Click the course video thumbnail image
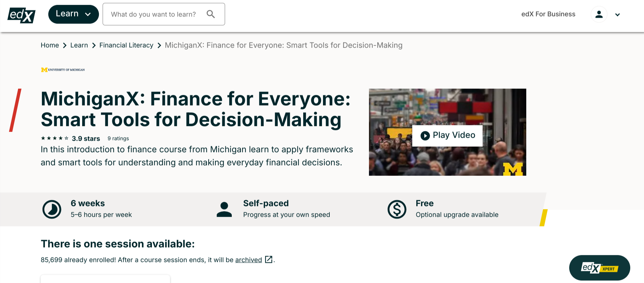This screenshot has height=283, width=644. coord(447,157)
